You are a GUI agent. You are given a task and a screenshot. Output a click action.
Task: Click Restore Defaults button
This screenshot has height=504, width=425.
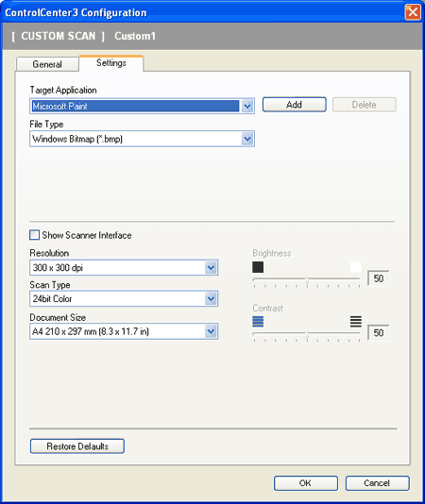click(x=77, y=446)
